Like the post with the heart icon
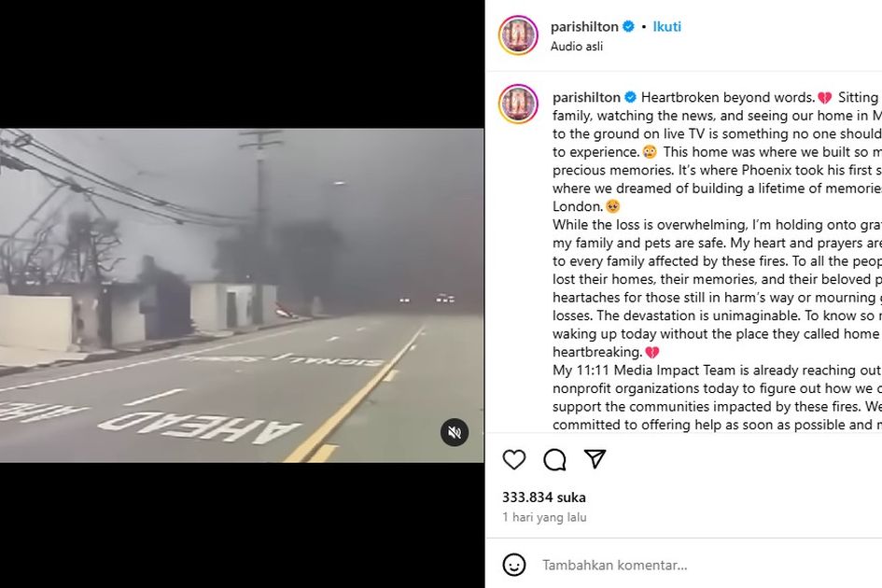This screenshot has width=882, height=588. point(513,460)
